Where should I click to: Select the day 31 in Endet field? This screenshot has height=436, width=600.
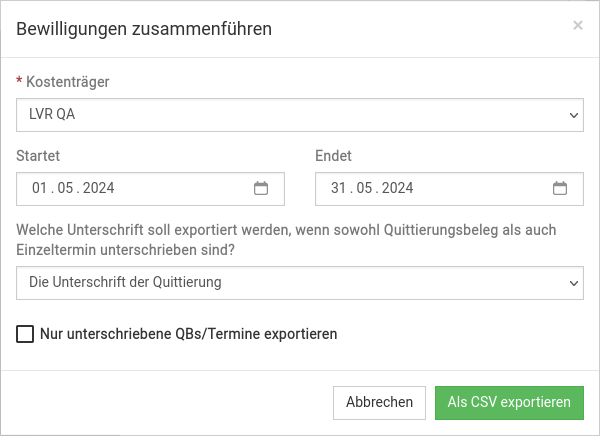point(338,188)
